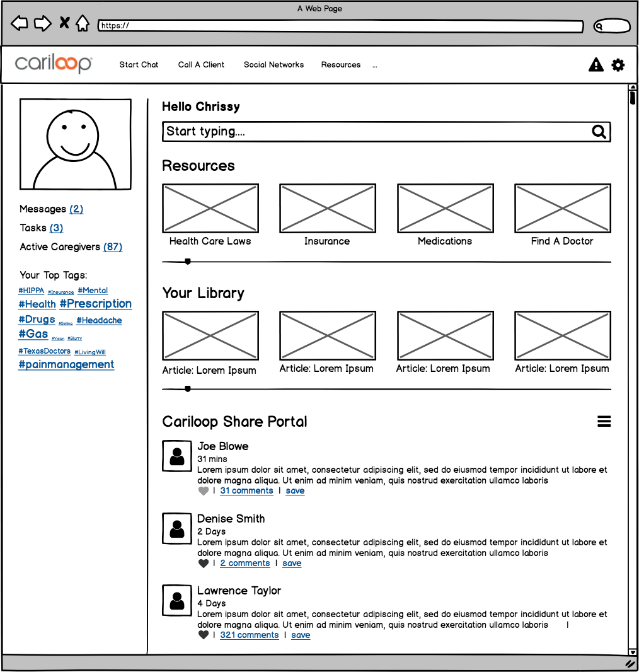The width and height of the screenshot is (639, 672).
Task: Toggle heart on Lawrence Taylor's post
Action: tap(203, 635)
